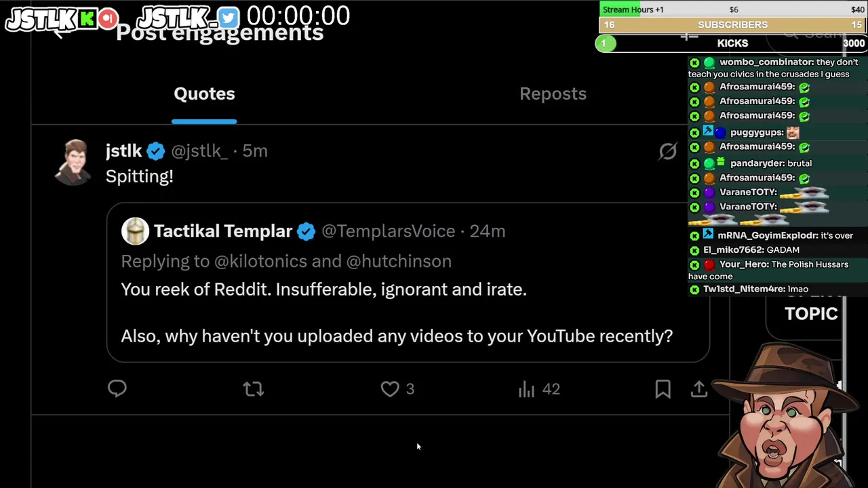View post analytics bar chart icon

[x=527, y=389]
